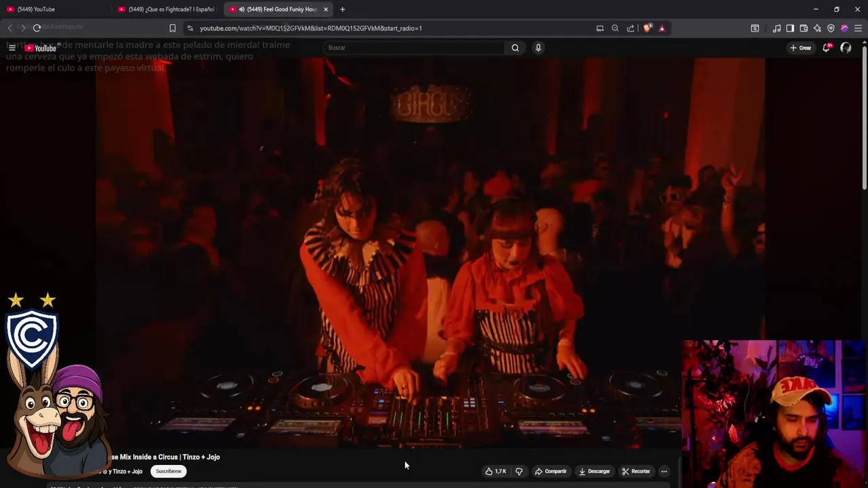Dislike the video with thumbs down

[x=519, y=471]
